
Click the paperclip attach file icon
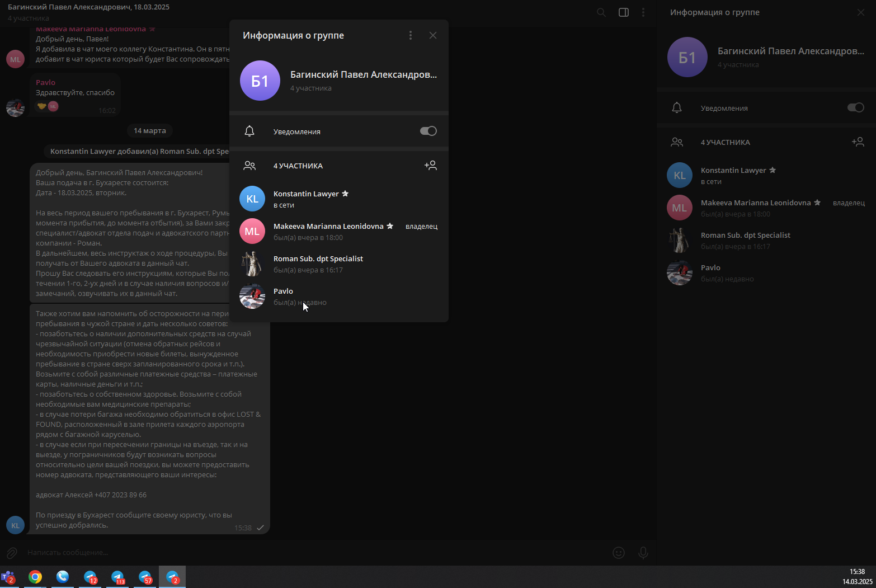click(x=12, y=553)
